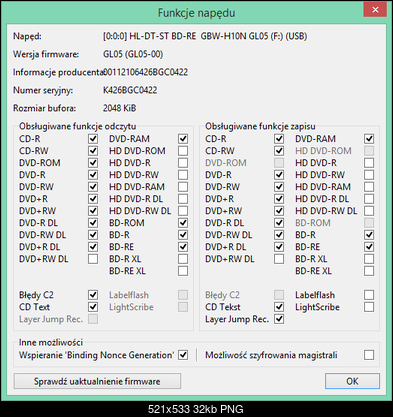The height and width of the screenshot is (417, 393).
Task: Toggle BD-R checkbox in read functions
Action: [x=183, y=235]
